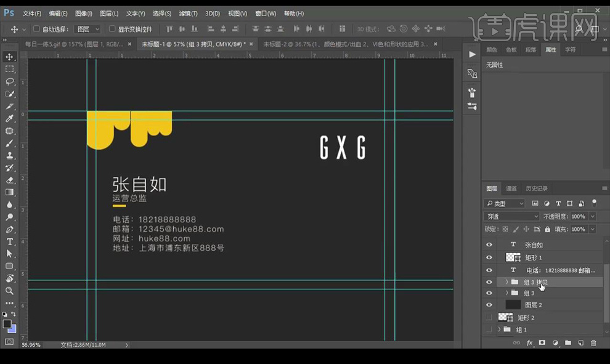Add a layer mask
The height and width of the screenshot is (364, 610).
coord(542,342)
